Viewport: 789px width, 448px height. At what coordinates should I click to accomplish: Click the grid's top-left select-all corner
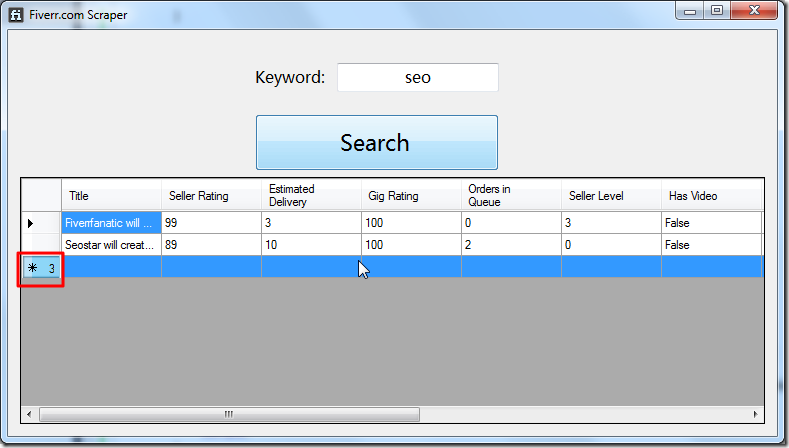pos(41,195)
